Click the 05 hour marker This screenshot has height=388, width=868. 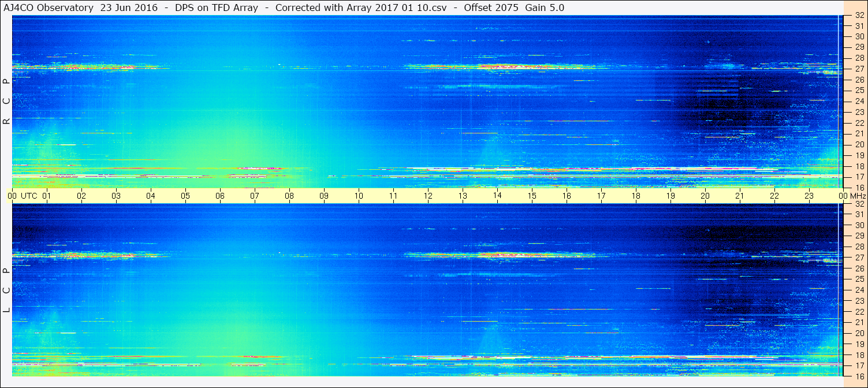(185, 196)
